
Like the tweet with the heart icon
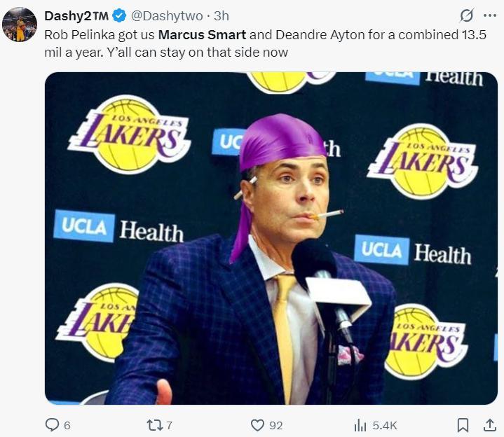(x=257, y=424)
